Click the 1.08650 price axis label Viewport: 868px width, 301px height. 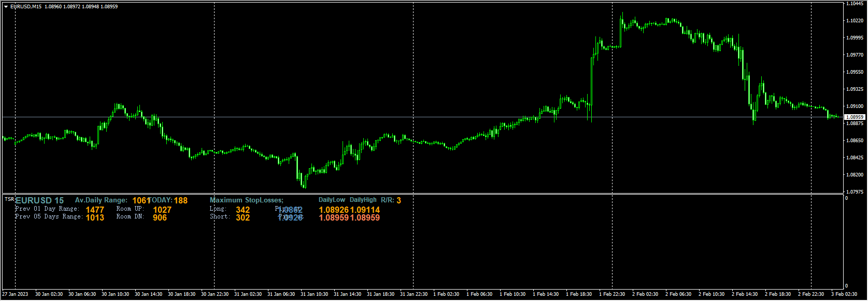pos(855,141)
